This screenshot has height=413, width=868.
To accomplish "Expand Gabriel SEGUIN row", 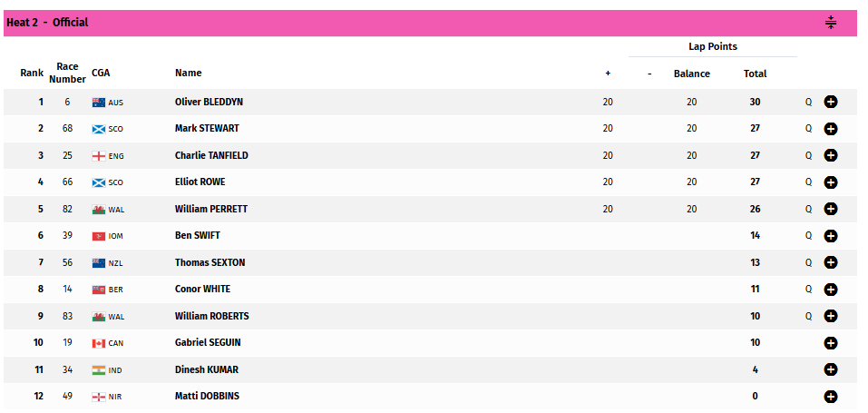I will (830, 343).
